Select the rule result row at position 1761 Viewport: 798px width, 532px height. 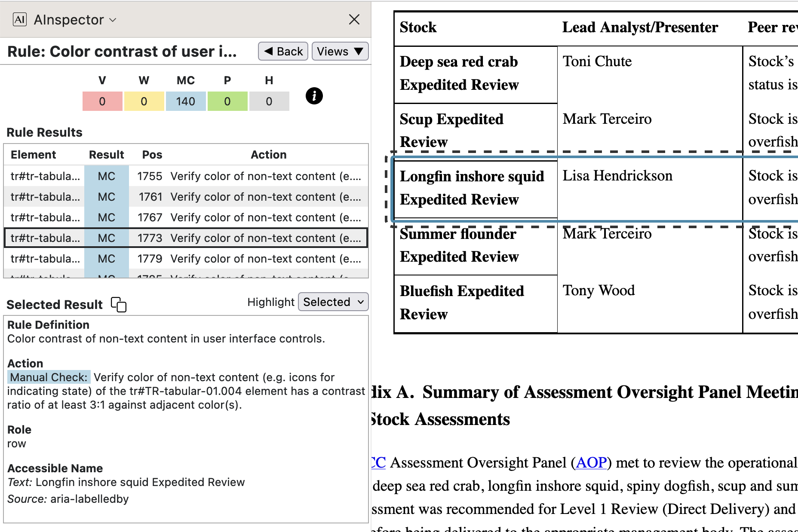coord(186,197)
